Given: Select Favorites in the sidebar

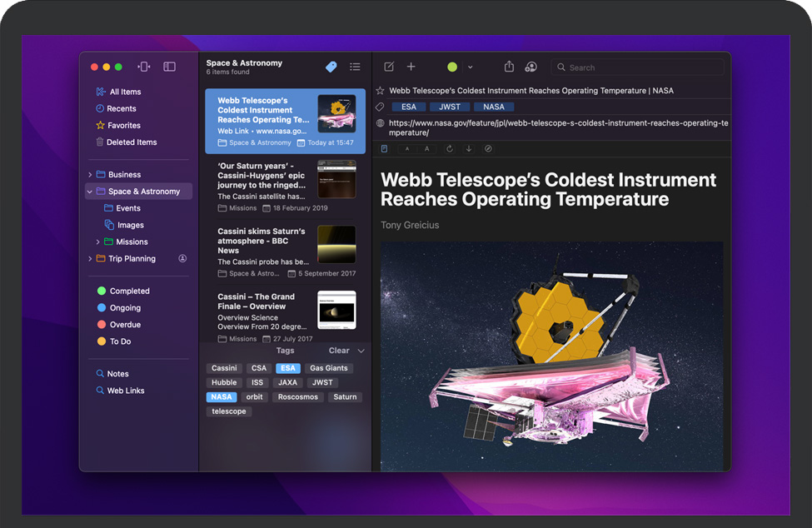Looking at the screenshot, I should coord(124,126).
